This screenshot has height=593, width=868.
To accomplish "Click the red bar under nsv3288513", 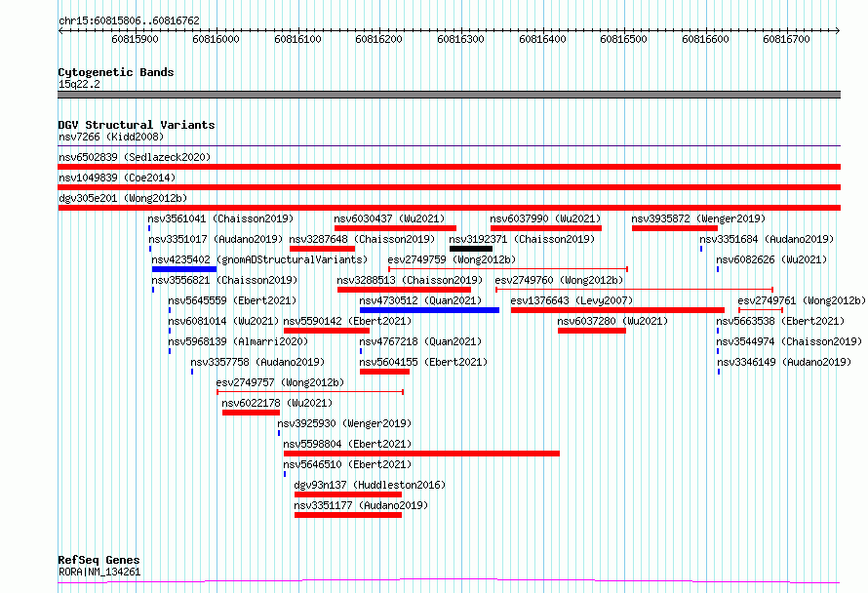I will pyautogui.click(x=404, y=290).
